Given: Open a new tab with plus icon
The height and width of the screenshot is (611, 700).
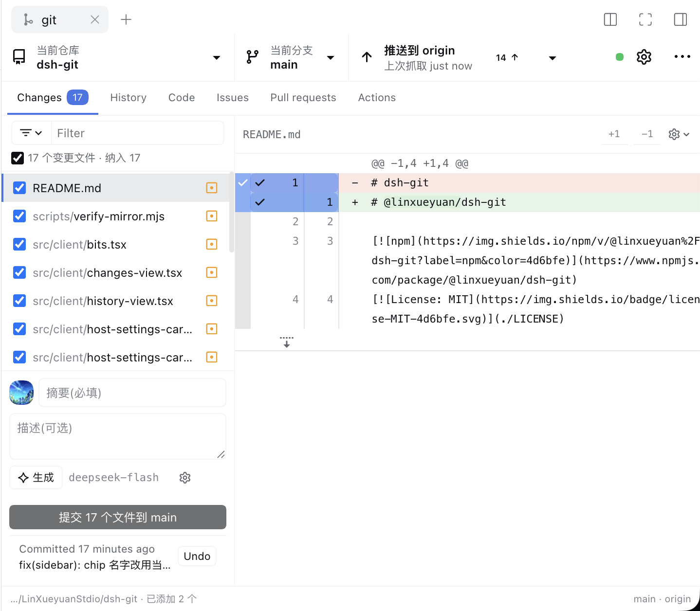Looking at the screenshot, I should click(126, 19).
